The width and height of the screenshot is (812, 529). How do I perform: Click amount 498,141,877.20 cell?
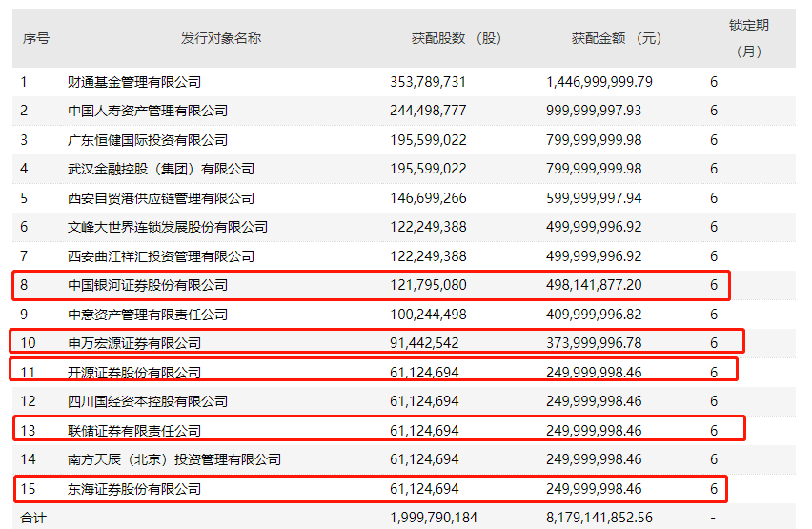click(594, 285)
